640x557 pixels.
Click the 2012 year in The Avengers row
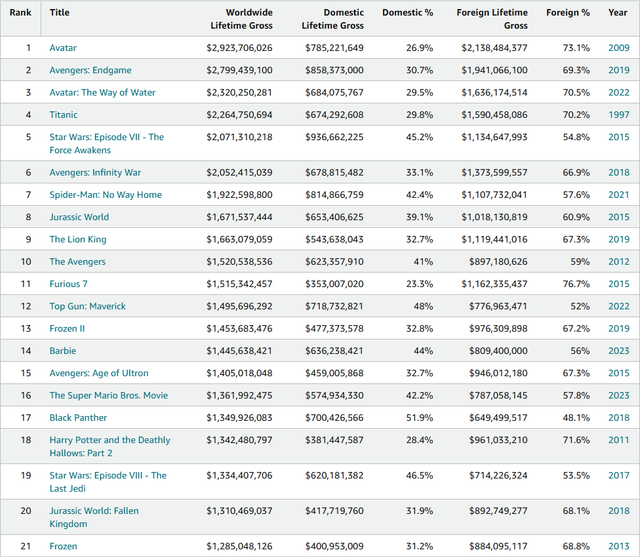[618, 262]
